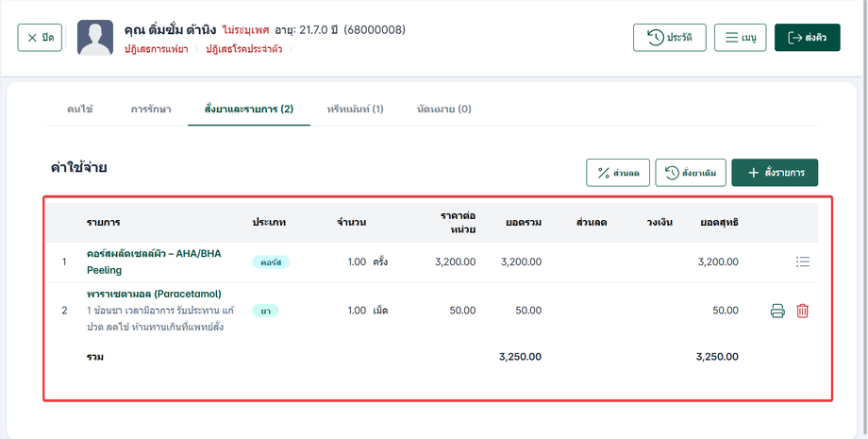Open the เมนู hamburger menu
868x439 pixels.
tap(740, 38)
